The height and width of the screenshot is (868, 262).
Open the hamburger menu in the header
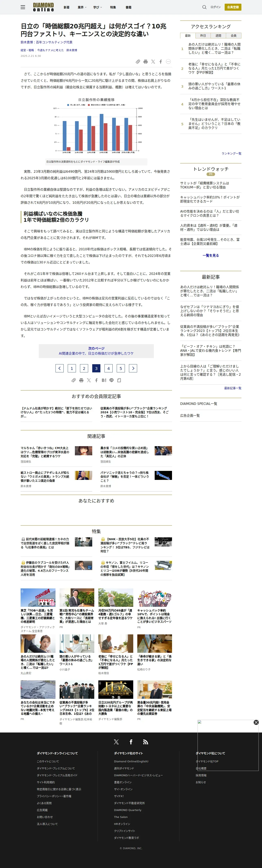click(x=23, y=7)
